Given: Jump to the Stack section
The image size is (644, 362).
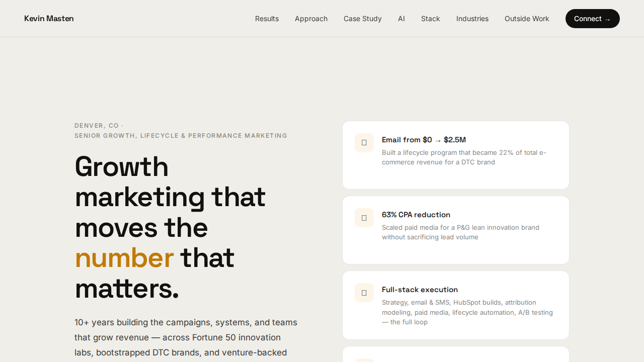Looking at the screenshot, I should tap(431, 19).
